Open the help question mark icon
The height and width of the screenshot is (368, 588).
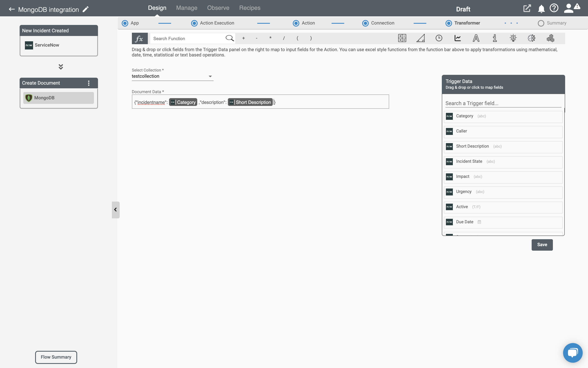(x=554, y=8)
